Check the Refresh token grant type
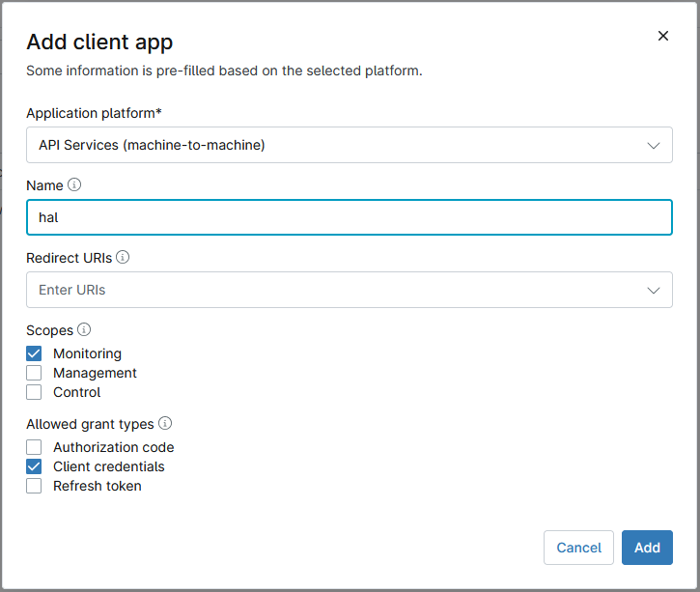700x592 pixels. click(x=34, y=486)
